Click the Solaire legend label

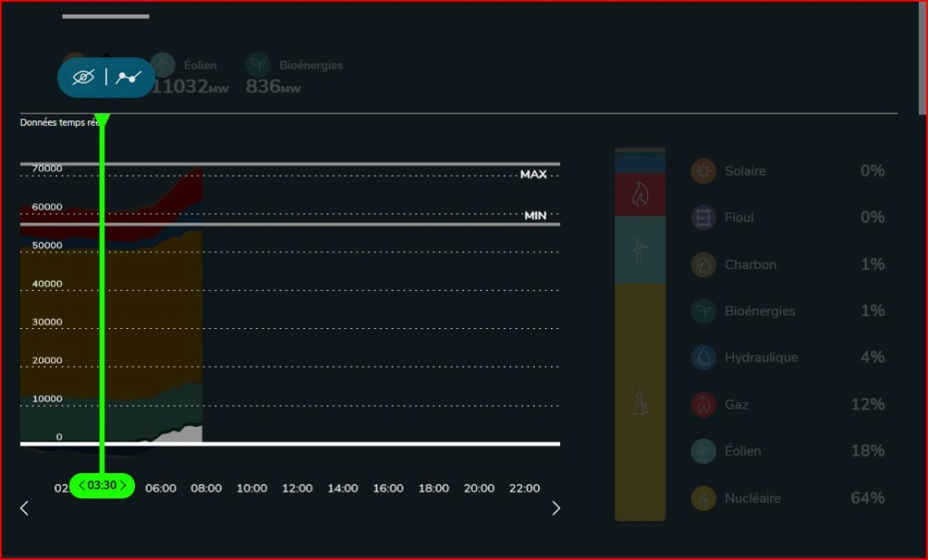[x=745, y=171]
